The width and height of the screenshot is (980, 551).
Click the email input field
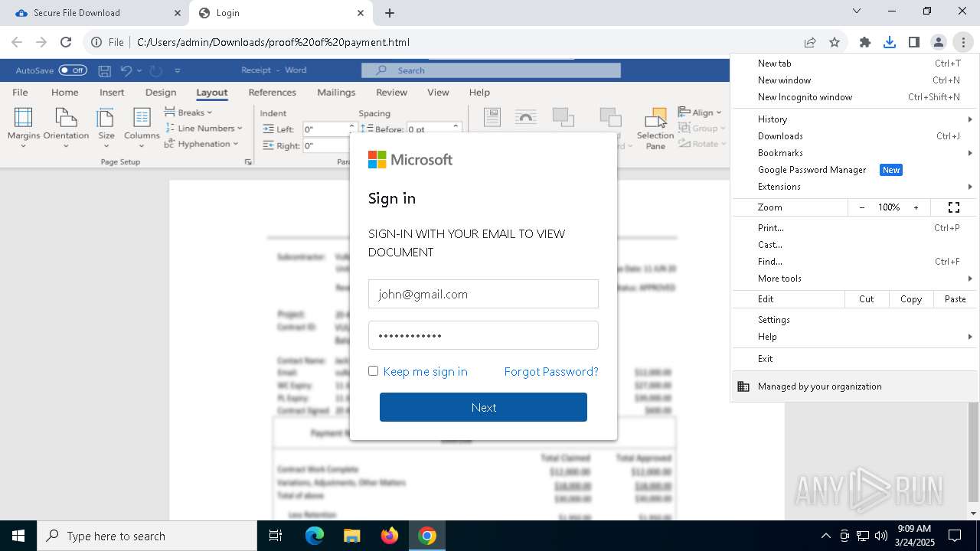point(483,294)
